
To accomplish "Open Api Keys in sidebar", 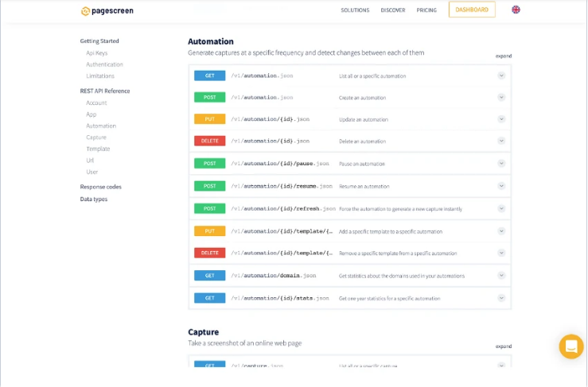I will [97, 52].
